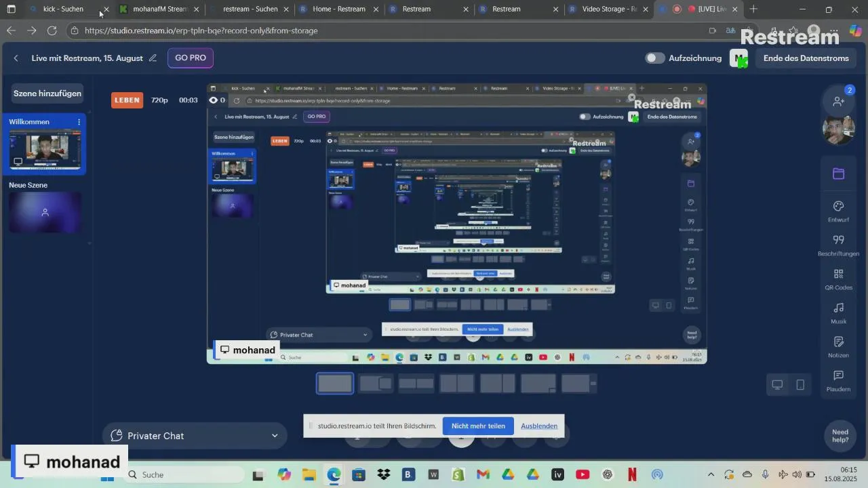Close the kick - Suchen tab
868x488 pixels.
point(106,9)
